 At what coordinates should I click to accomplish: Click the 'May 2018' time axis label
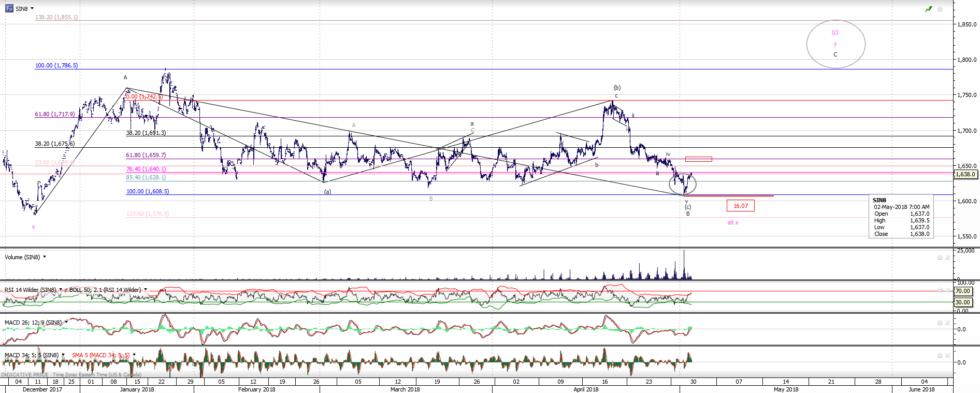click(786, 389)
